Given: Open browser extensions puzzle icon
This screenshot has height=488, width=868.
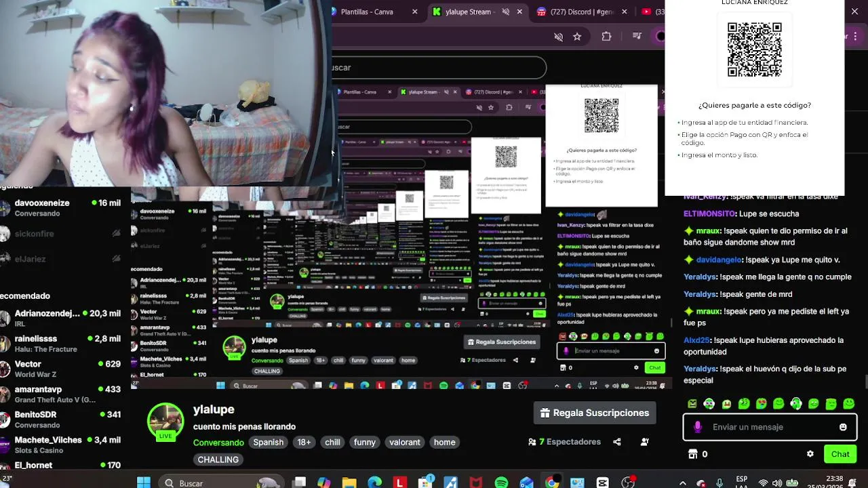Looking at the screenshot, I should [x=606, y=37].
